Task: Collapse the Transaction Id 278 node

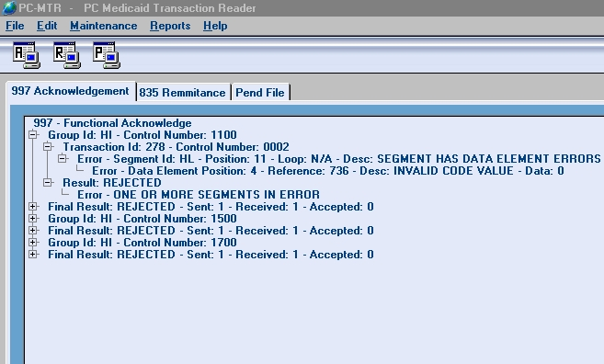Action: [x=48, y=147]
